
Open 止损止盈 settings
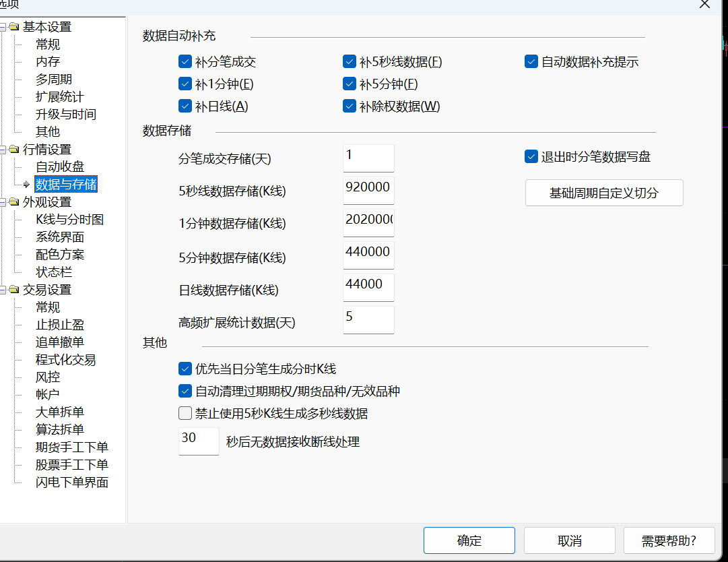tap(60, 325)
